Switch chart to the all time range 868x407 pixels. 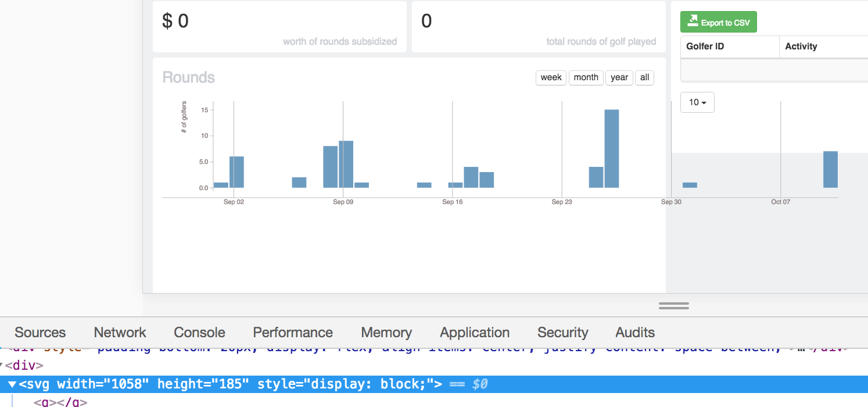[644, 77]
